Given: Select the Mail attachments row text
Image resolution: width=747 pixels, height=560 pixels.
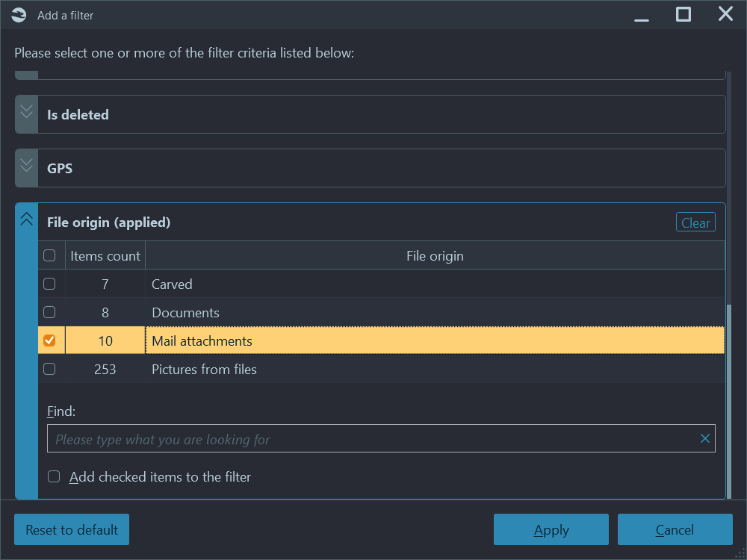Looking at the screenshot, I should click(x=202, y=341).
